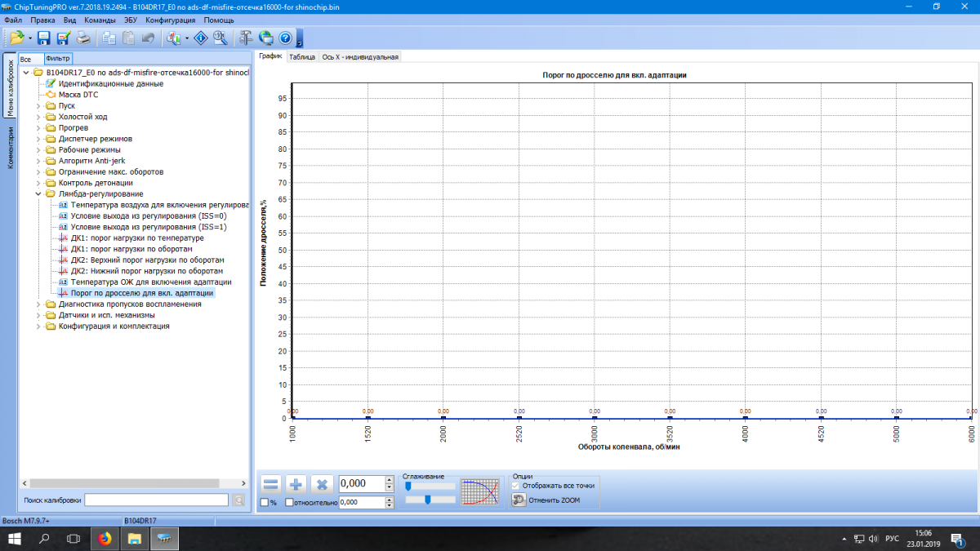Image resolution: width=980 pixels, height=551 pixels.
Task: Click the smoothing curve preview thumbnail
Action: click(x=479, y=492)
